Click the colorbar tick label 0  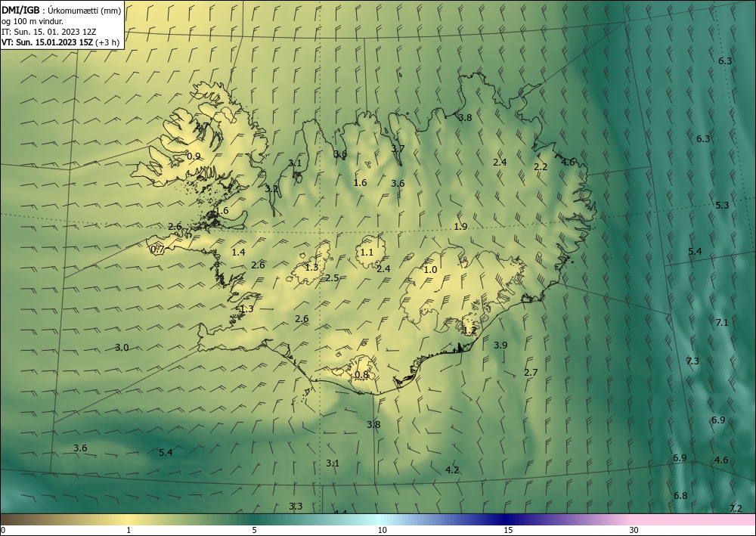click(x=3, y=531)
